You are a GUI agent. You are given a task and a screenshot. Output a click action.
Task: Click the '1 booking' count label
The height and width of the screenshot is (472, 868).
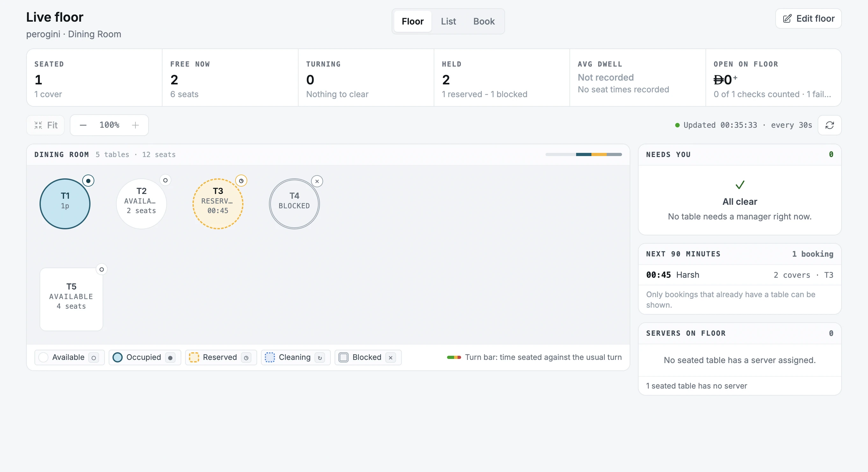pos(813,254)
